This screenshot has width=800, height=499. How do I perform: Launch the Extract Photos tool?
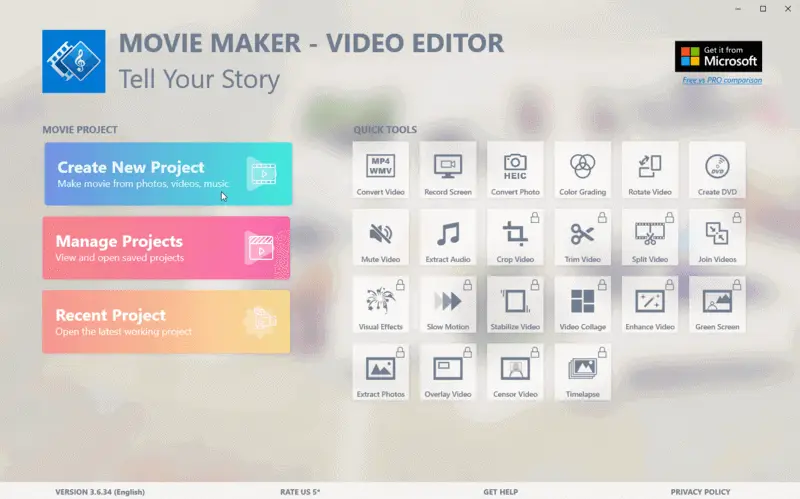pyautogui.click(x=381, y=372)
